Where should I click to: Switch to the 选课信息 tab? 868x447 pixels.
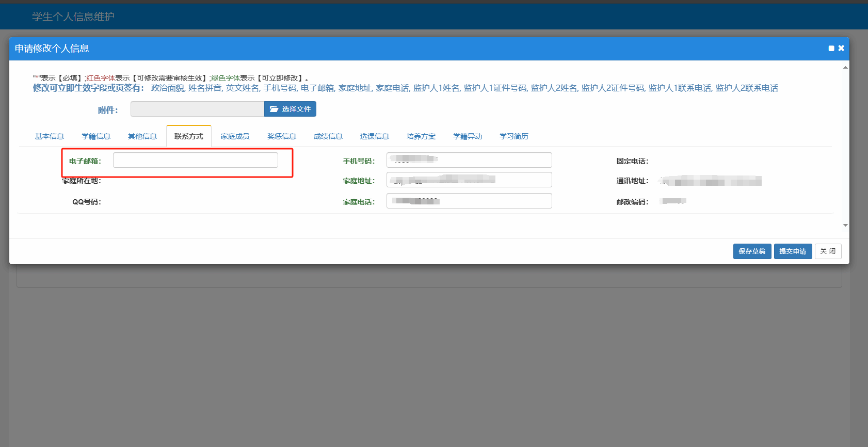coord(375,136)
